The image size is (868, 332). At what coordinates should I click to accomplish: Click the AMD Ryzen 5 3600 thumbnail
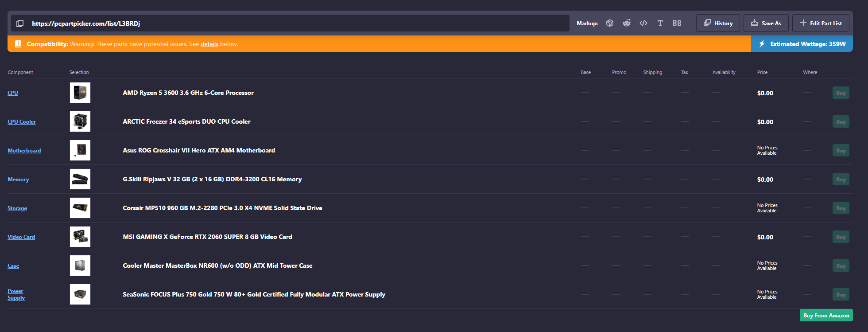pyautogui.click(x=80, y=93)
